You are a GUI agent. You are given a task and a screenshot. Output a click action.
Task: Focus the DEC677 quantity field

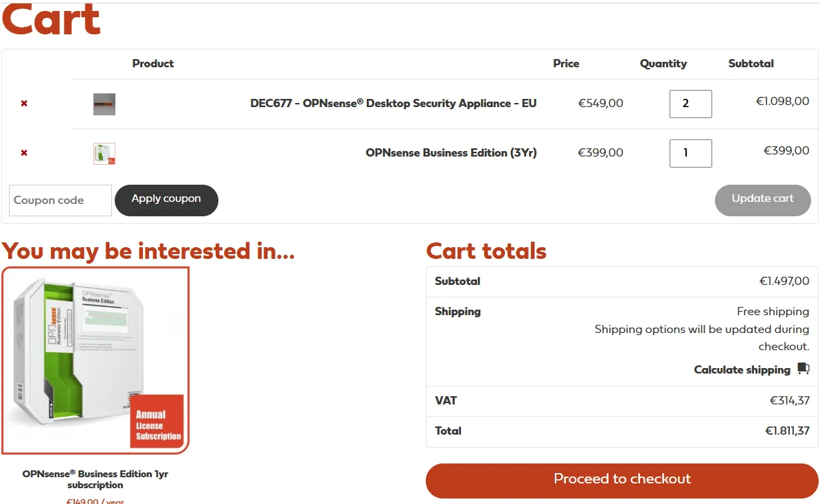(691, 104)
